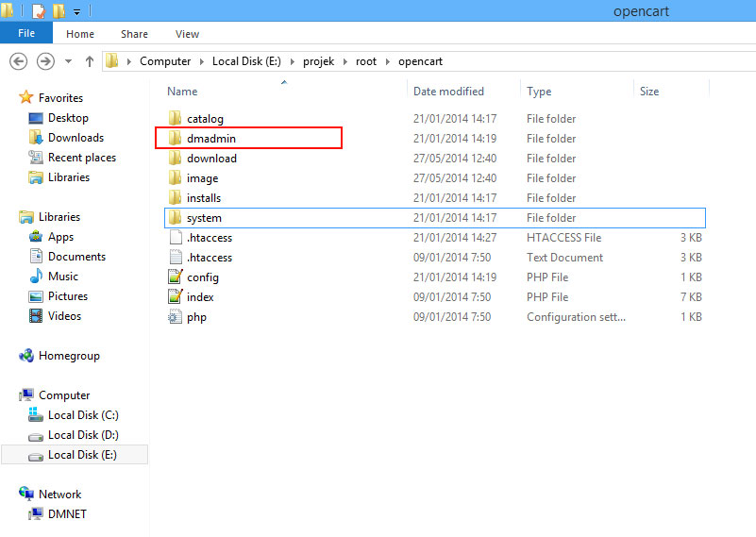Select the Libraries section header
Viewport: 756px width, 537px height.
click(59, 217)
